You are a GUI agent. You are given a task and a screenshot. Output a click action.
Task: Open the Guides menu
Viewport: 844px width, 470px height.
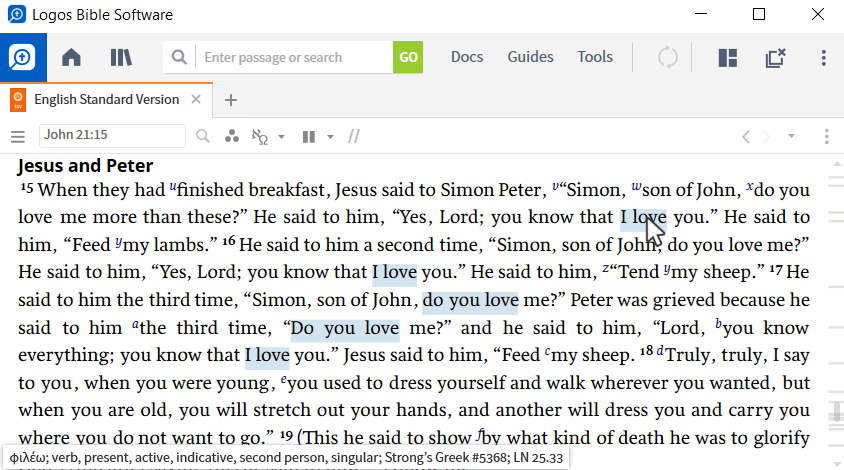[530, 57]
